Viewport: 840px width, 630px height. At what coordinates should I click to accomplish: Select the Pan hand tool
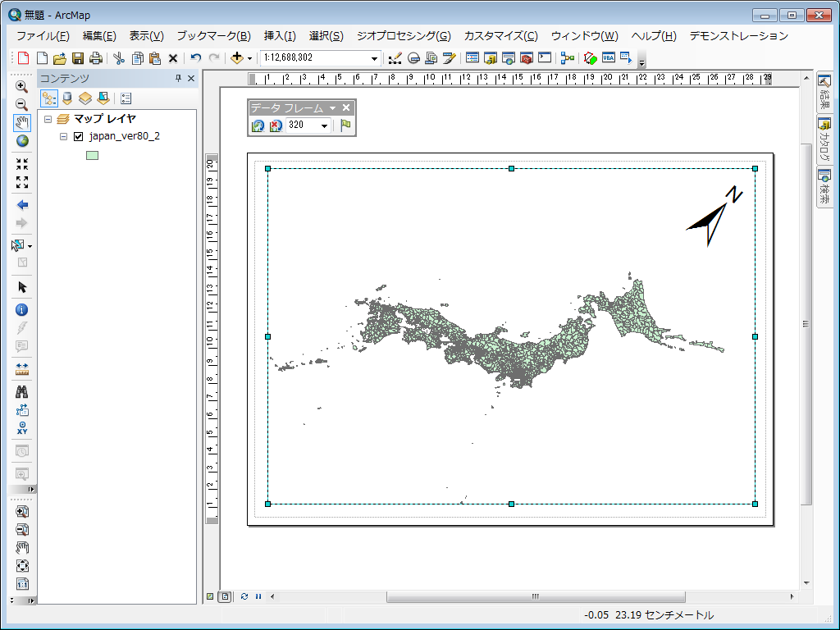(22, 123)
